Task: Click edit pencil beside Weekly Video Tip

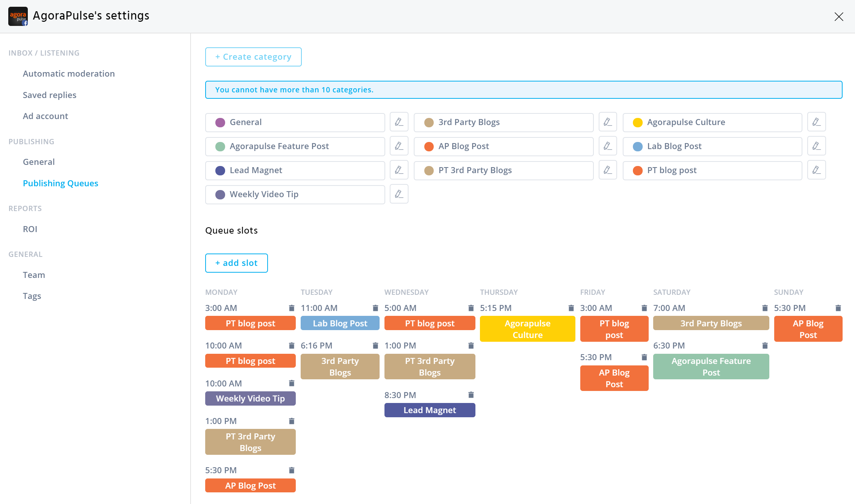Action: 399,194
